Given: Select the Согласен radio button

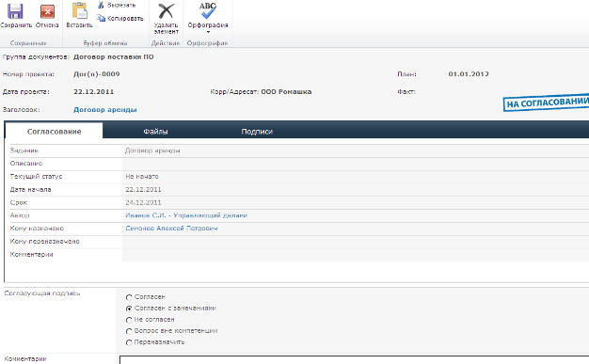Looking at the screenshot, I should click(129, 297).
